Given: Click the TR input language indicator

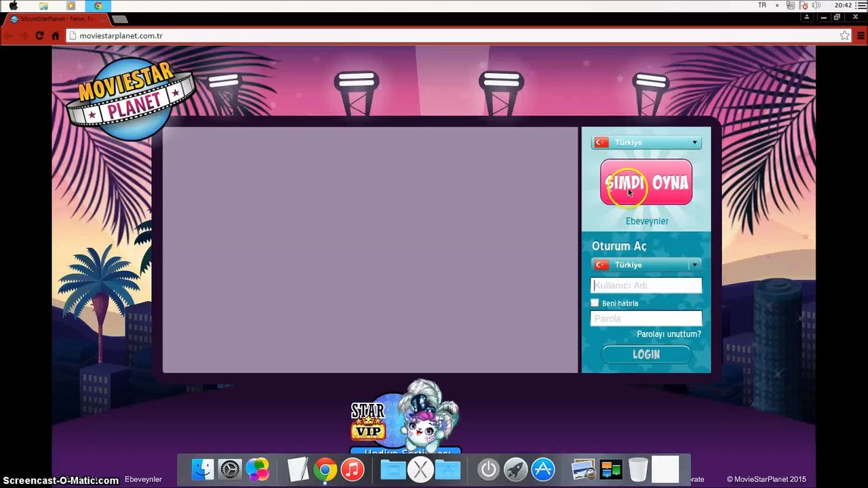Looking at the screenshot, I should [762, 5].
